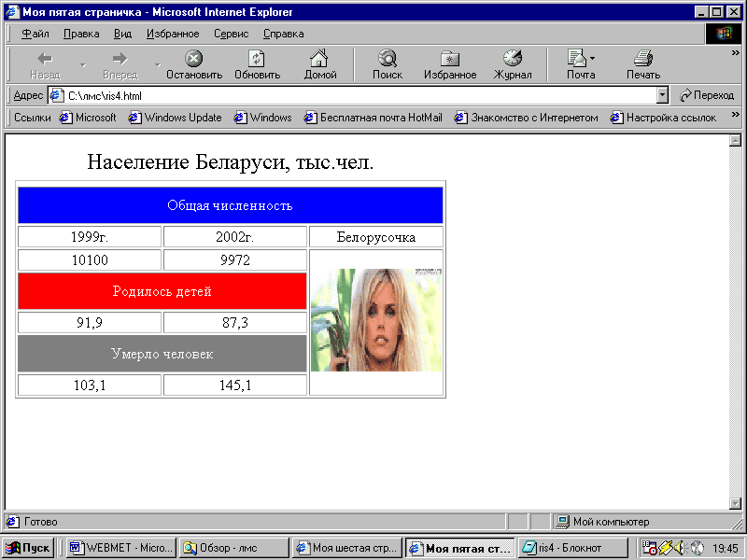Click the IE icon in the title bar
The width and height of the screenshot is (747, 560).
coord(11,11)
